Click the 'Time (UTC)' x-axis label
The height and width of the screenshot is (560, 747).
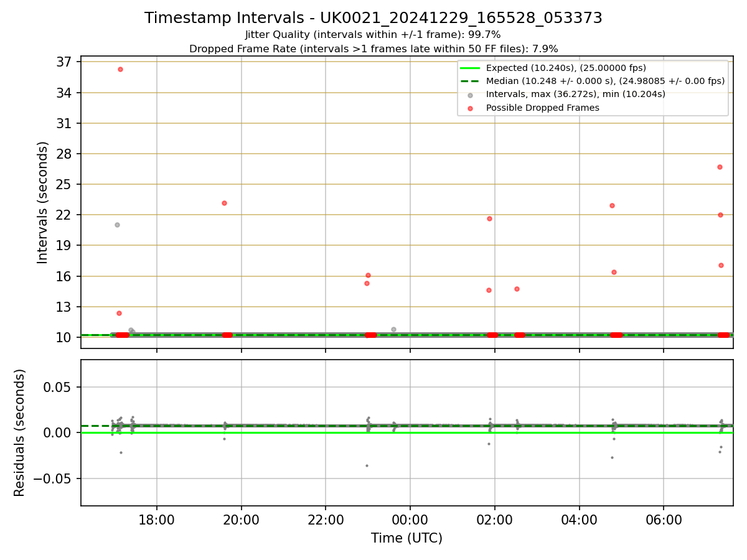click(406, 538)
